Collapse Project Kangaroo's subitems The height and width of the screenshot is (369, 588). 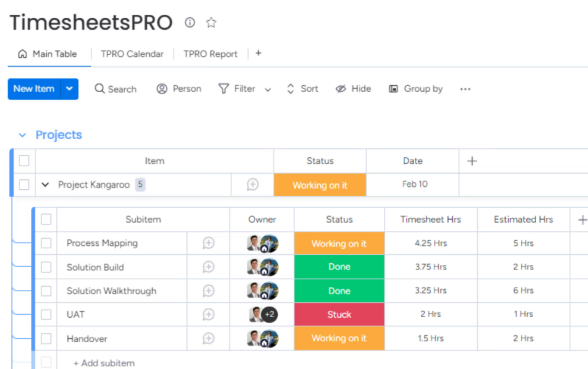(x=45, y=185)
